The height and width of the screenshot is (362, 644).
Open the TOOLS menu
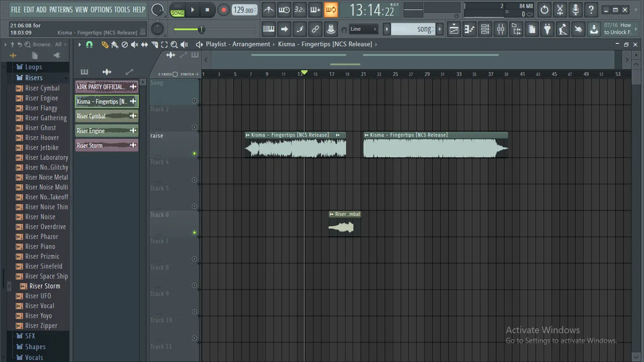[122, 10]
